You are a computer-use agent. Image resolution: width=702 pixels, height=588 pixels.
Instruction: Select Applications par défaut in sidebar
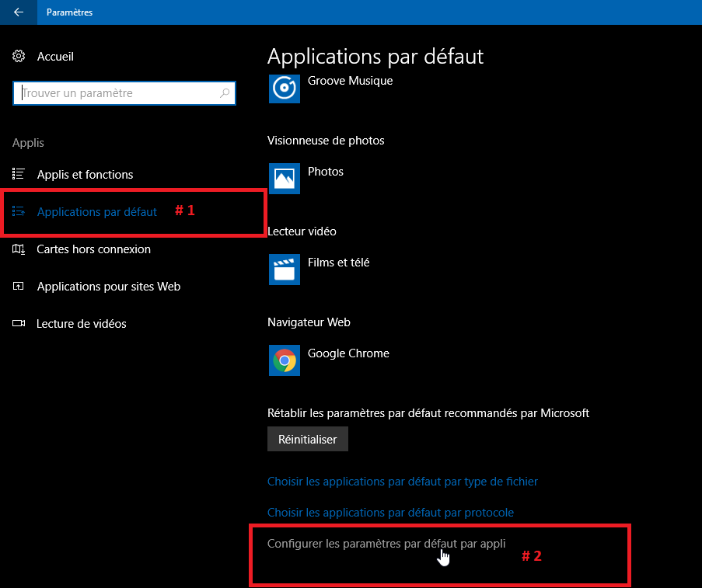point(96,212)
